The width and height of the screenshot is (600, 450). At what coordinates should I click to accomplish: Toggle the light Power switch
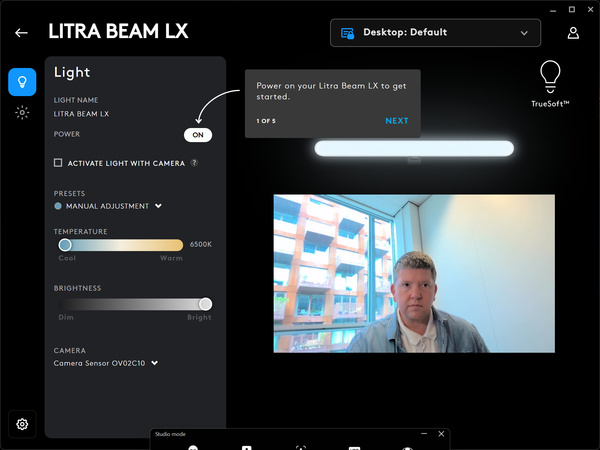197,134
